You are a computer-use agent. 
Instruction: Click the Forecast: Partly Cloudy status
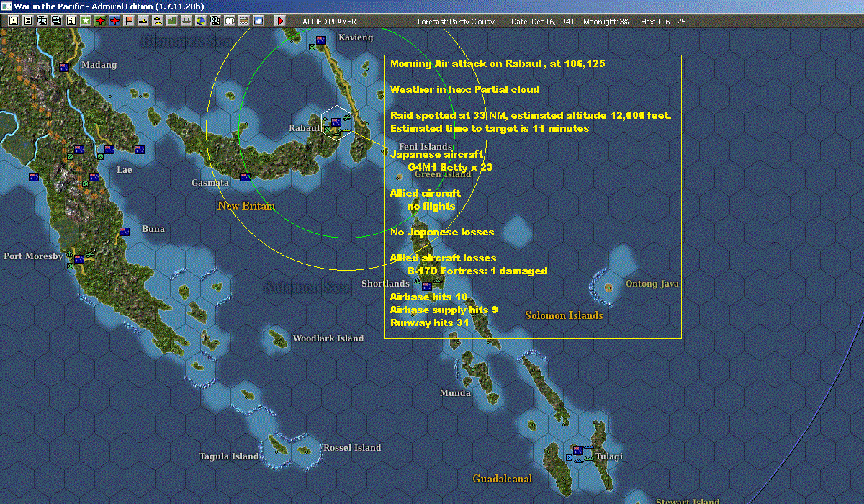click(x=456, y=22)
